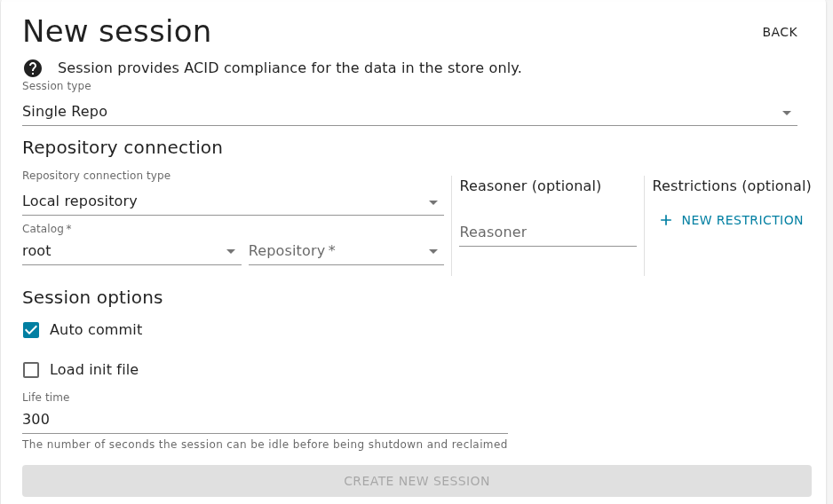Expand the Local repository connection type selector
This screenshot has width=833, height=504.
click(233, 201)
